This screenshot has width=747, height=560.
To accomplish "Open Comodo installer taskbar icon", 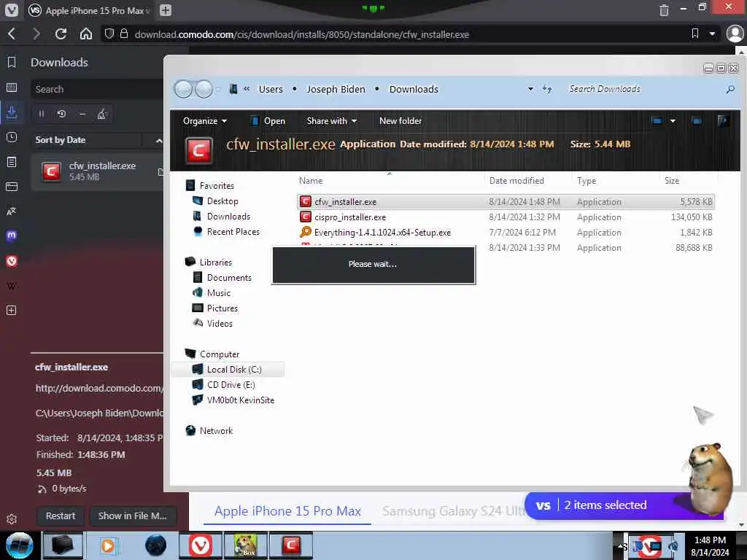I will click(x=291, y=545).
